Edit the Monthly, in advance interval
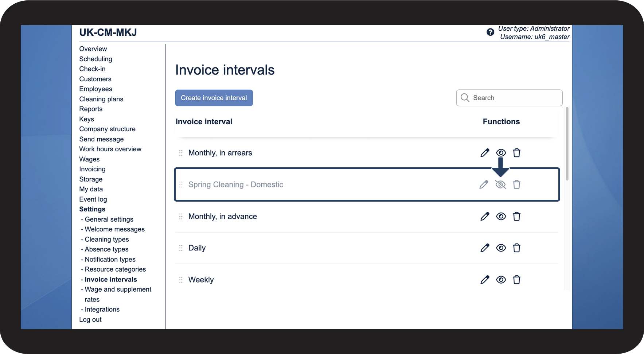The width and height of the screenshot is (644, 354). tap(484, 217)
